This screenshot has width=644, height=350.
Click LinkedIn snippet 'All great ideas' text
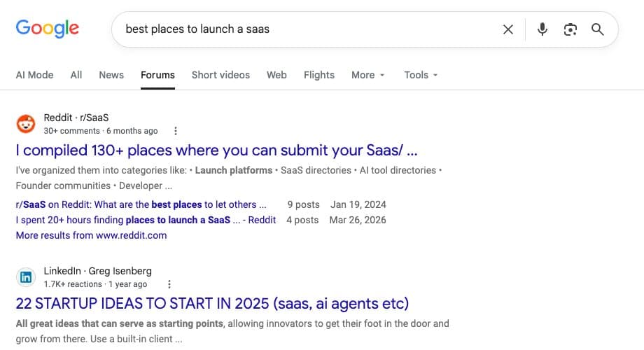[x=232, y=331]
